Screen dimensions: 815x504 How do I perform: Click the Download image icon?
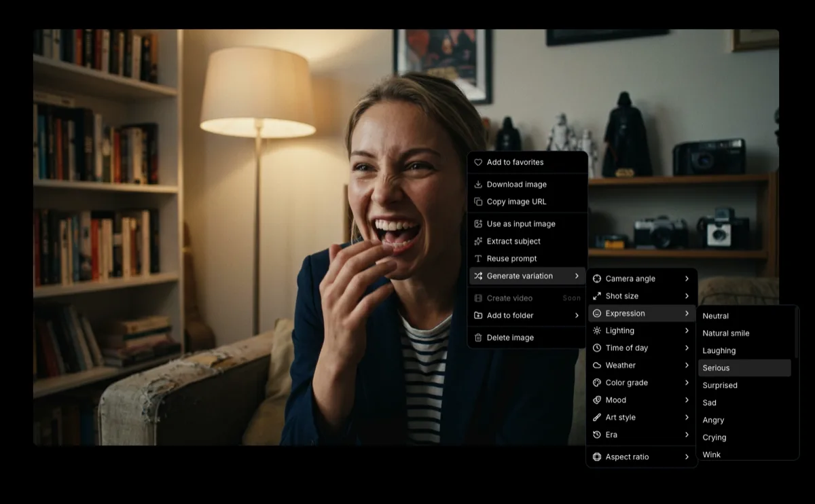[478, 185]
